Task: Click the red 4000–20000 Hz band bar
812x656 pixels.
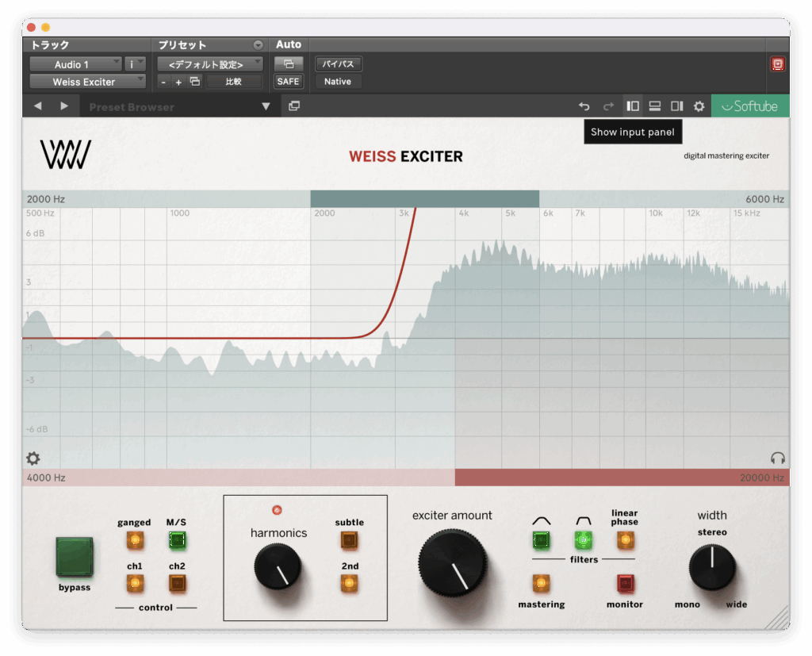Action: [x=622, y=478]
